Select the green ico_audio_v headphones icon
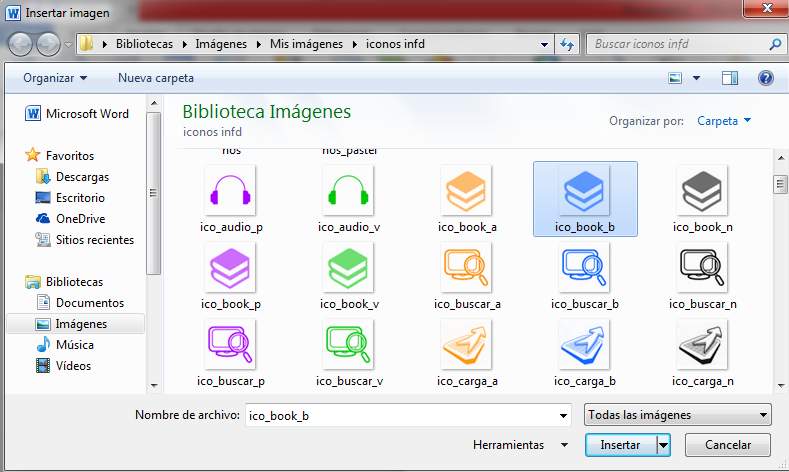This screenshot has height=472, width=789. [x=349, y=191]
